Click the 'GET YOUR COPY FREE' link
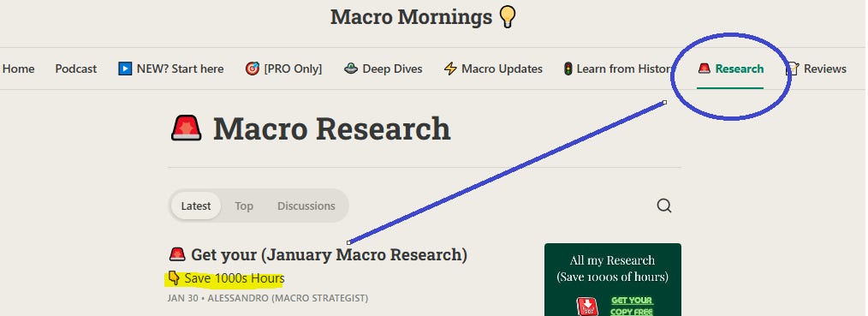Image resolution: width=868 pixels, height=316 pixels. 632,306
